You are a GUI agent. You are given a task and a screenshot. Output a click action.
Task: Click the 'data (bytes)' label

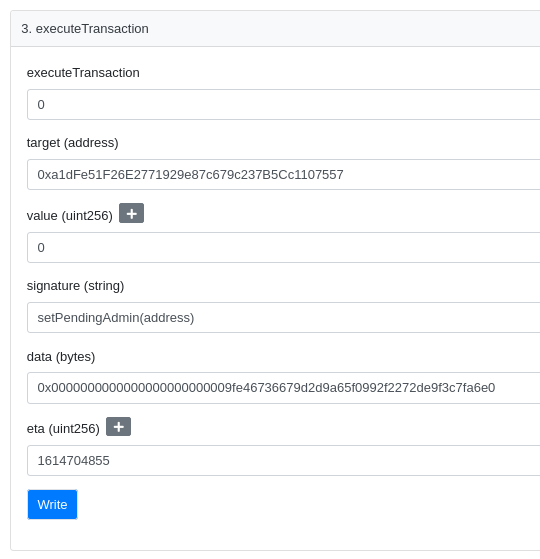[61, 357]
